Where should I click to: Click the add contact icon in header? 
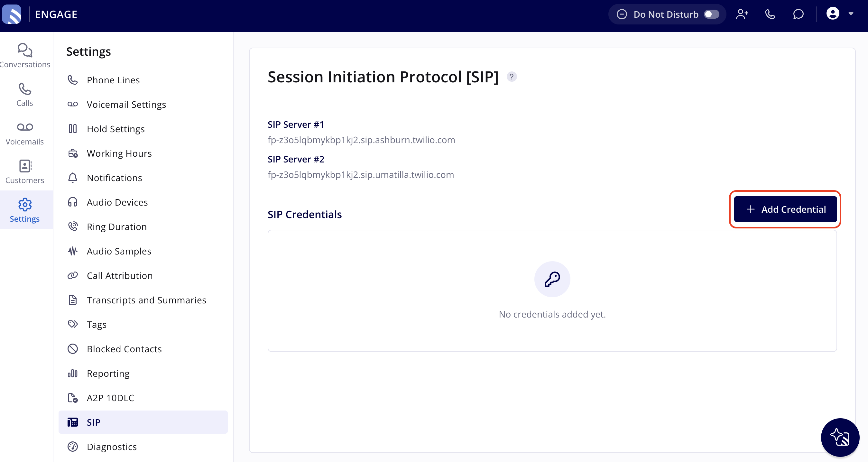click(742, 14)
